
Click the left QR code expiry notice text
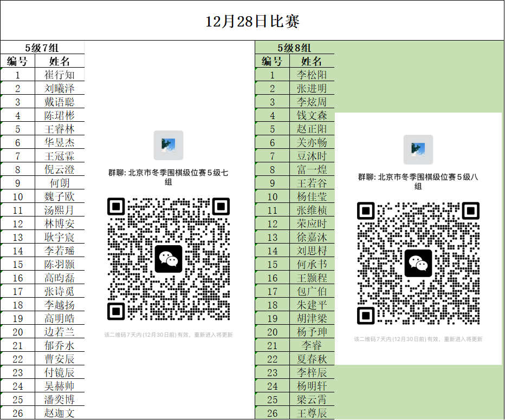click(168, 335)
